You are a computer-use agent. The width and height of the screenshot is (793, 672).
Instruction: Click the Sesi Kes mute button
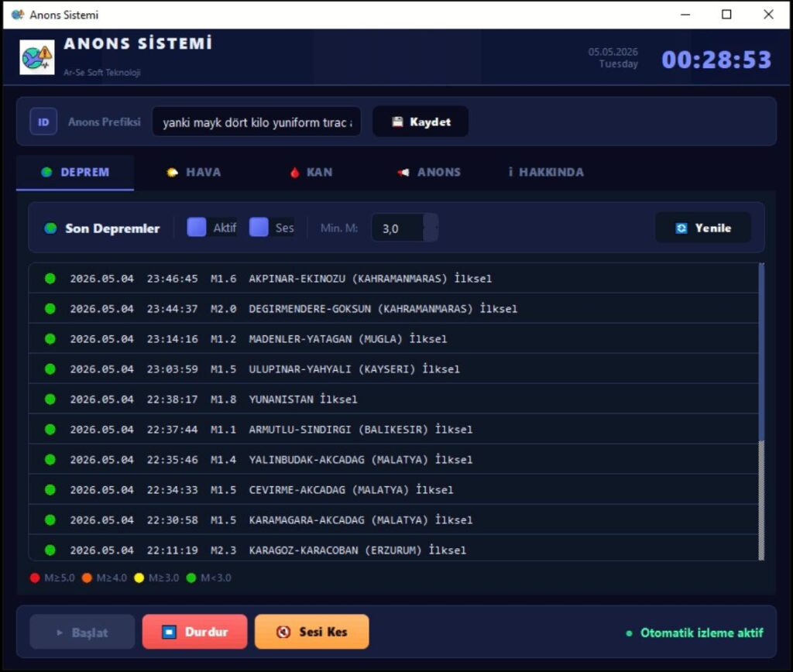(312, 632)
